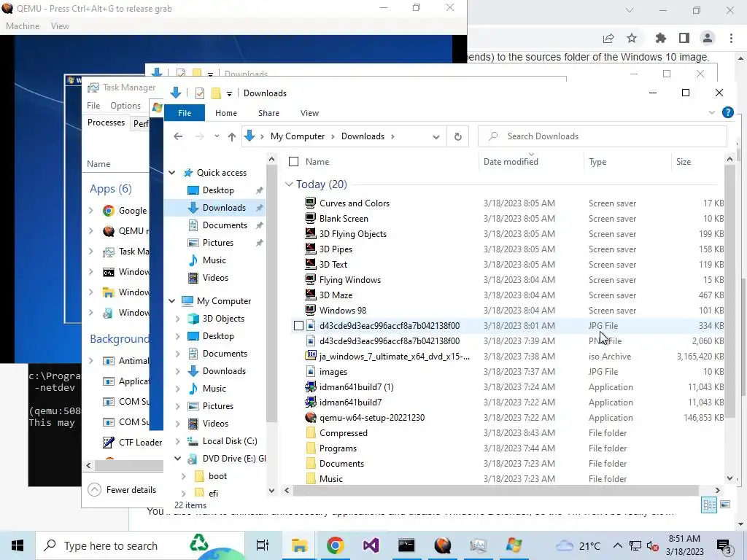Screen dimensions: 747x560
Task: Open Explorer help question mark icon
Action: pos(727,112)
